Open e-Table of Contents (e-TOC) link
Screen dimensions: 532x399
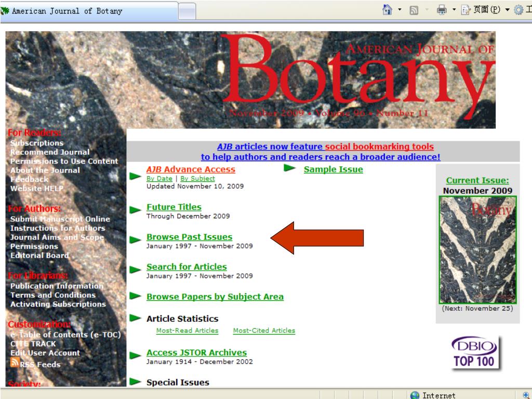(65, 335)
